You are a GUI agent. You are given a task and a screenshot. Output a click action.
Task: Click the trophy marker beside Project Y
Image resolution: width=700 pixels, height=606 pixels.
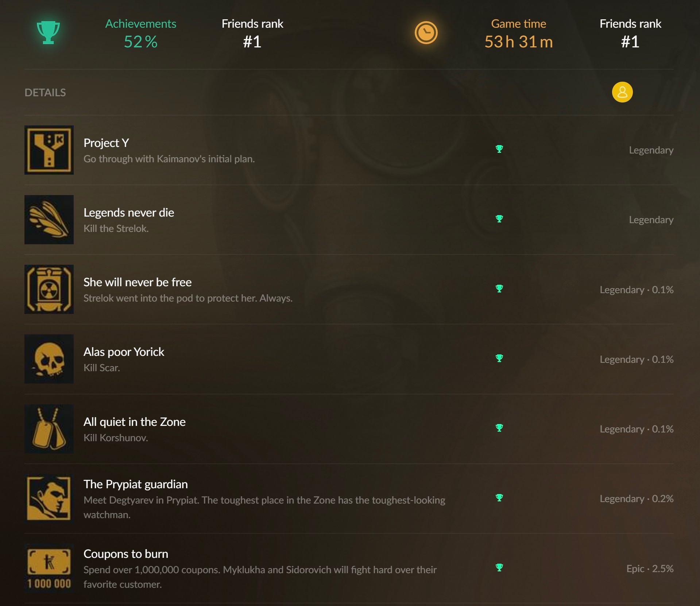tap(499, 149)
